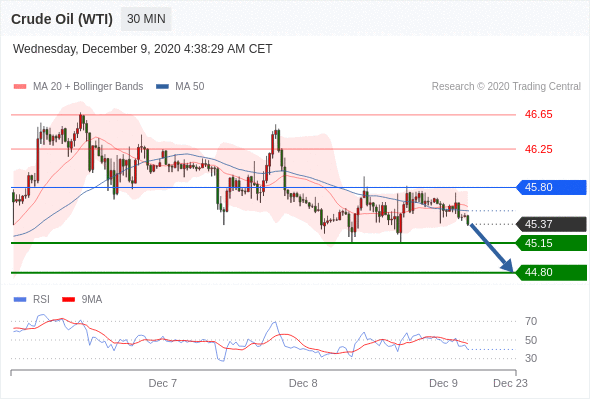The height and width of the screenshot is (400, 590).
Task: Click the blue downward forecast arrow
Action: (x=491, y=247)
